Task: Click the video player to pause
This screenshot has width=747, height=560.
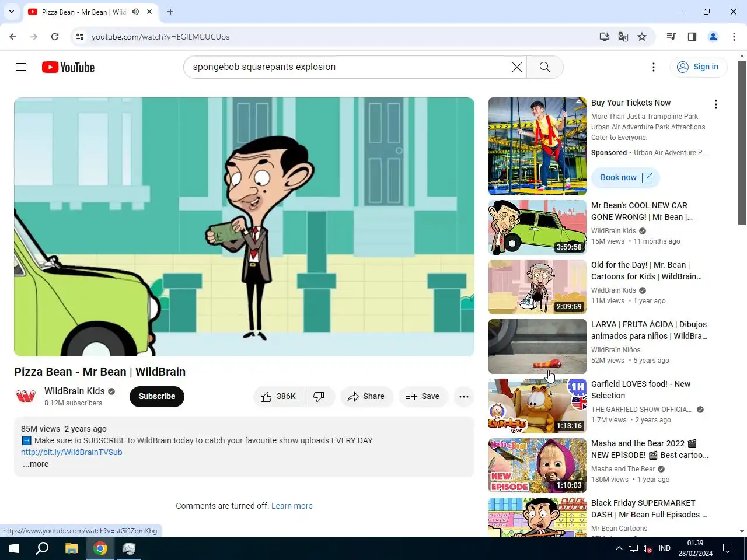Action: point(244,227)
